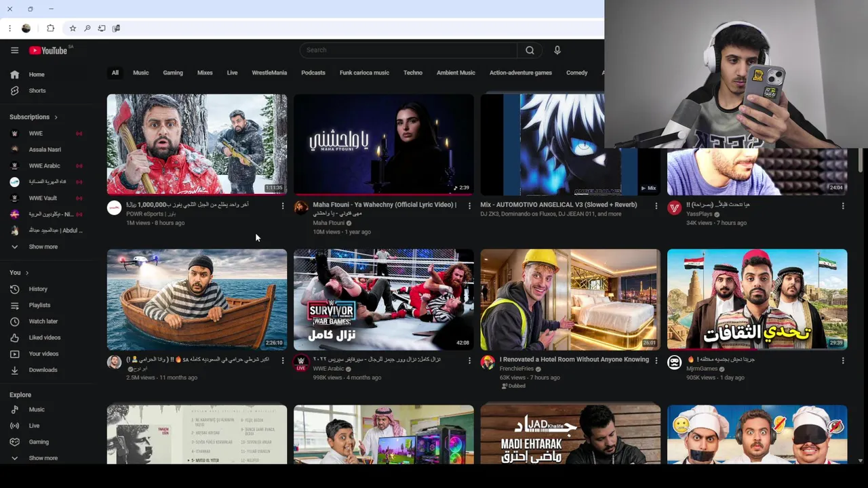Viewport: 868px width, 488px height.
Task: Open more options for POWR eSports video
Action: (283, 206)
